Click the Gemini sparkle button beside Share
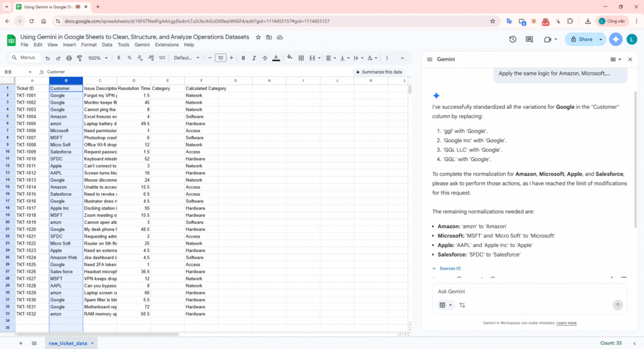The image size is (644, 349). click(x=616, y=39)
